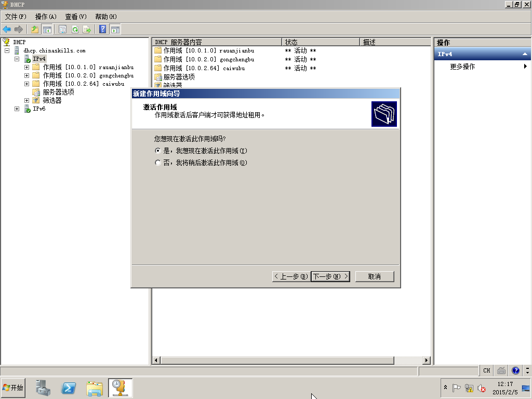Open PowerShell from the taskbar
This screenshot has width=532, height=399.
click(69, 388)
